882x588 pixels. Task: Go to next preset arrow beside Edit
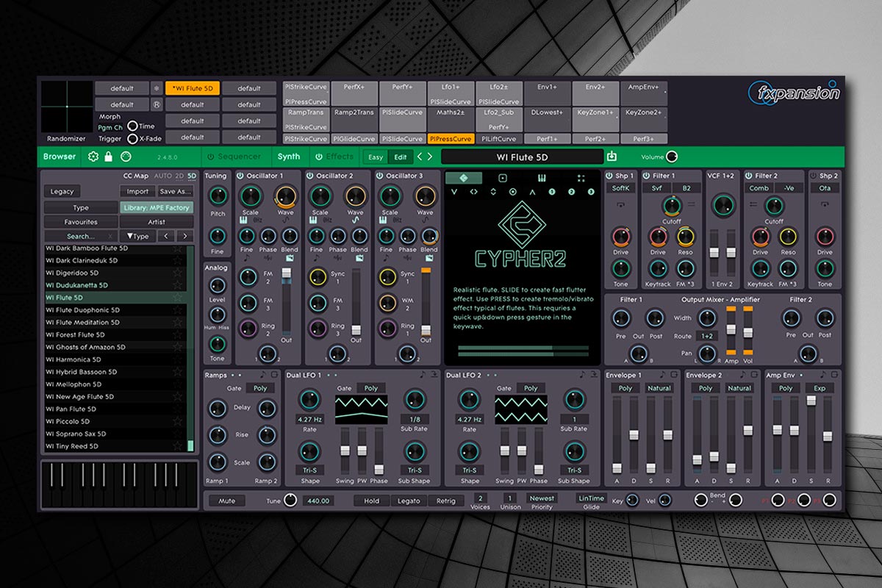tap(431, 157)
